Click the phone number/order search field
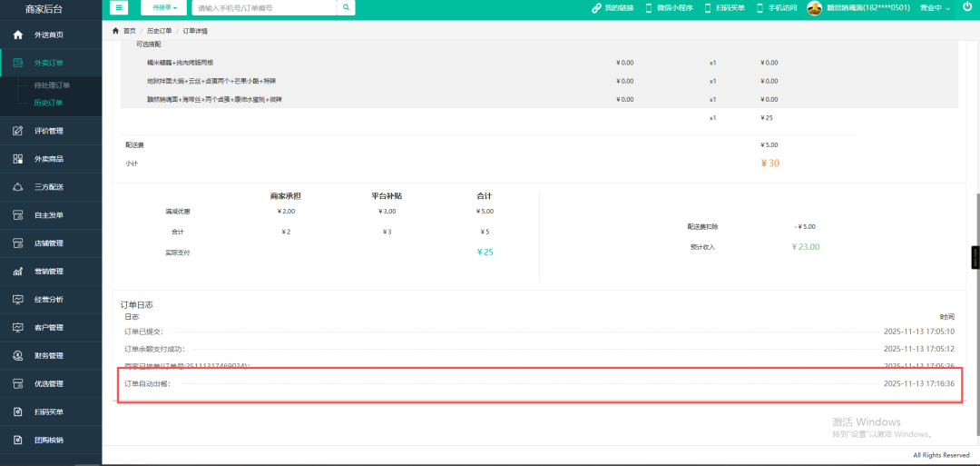Image resolution: width=980 pixels, height=466 pixels. point(263,7)
